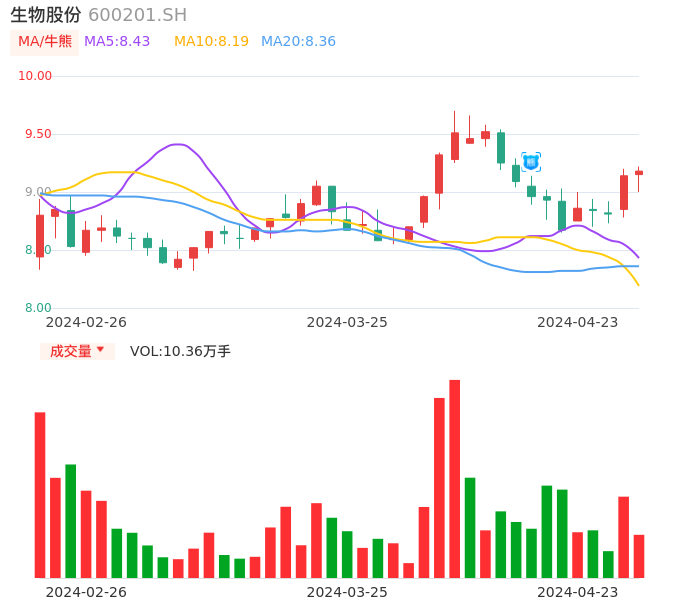686x606 pixels.
Task: Toggle the MA20:8.36 moving average legend
Action: (x=298, y=42)
